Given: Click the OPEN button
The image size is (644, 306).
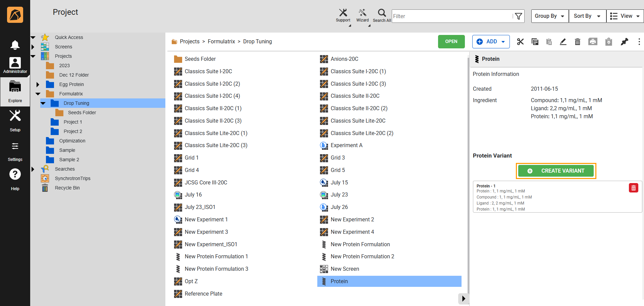Looking at the screenshot, I should click(x=451, y=42).
